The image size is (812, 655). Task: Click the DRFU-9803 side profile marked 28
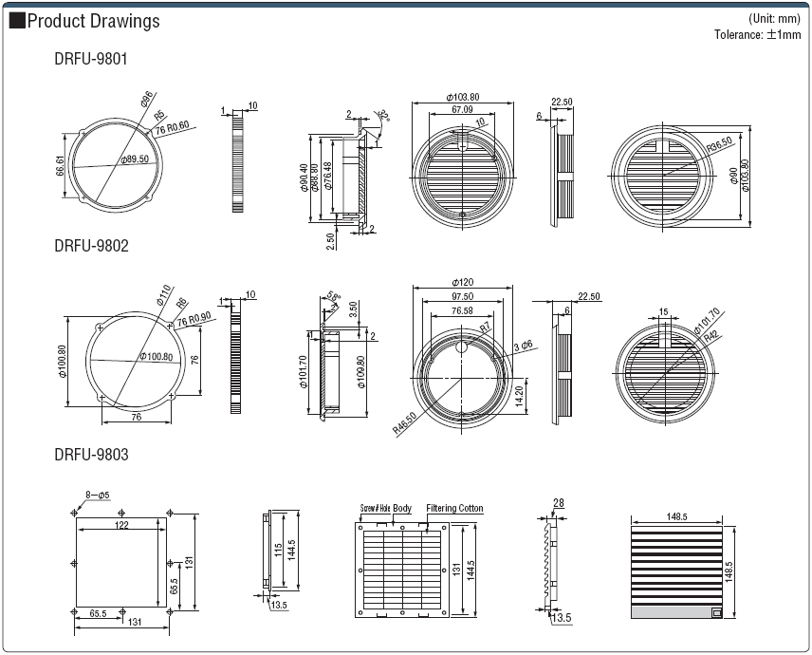(x=547, y=562)
